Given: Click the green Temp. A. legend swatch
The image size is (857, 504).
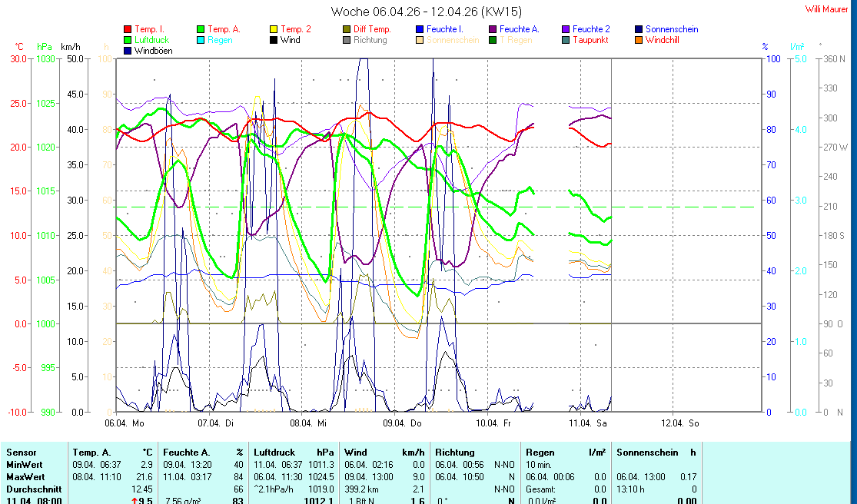Looking at the screenshot, I should 201,29.
